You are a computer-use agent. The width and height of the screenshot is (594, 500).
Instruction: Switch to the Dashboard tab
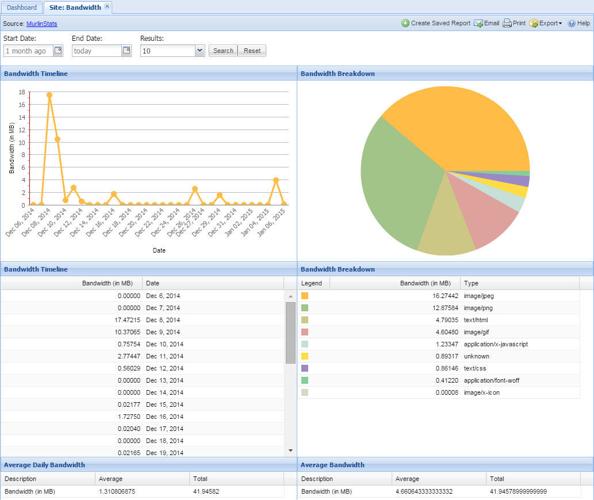point(22,7)
